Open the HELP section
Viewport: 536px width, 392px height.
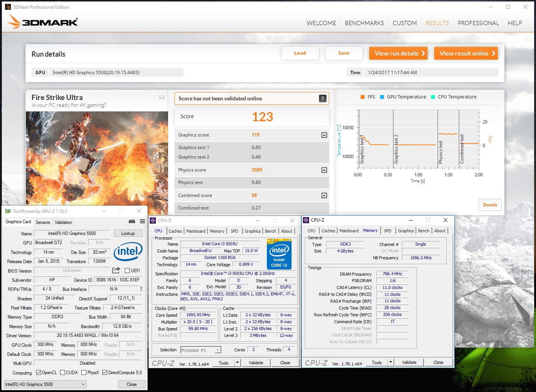515,23
